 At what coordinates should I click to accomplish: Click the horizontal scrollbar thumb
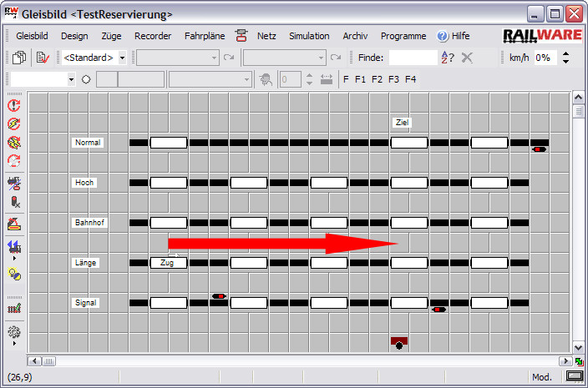48,361
